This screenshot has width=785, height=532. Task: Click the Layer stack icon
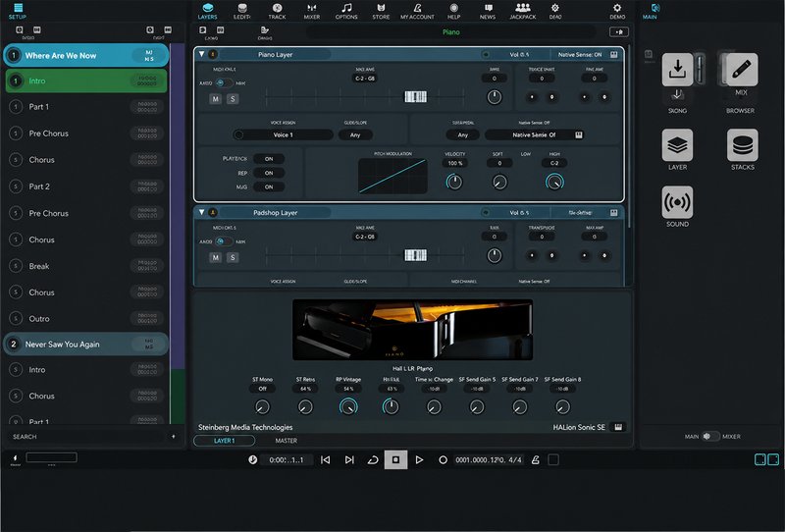677,144
